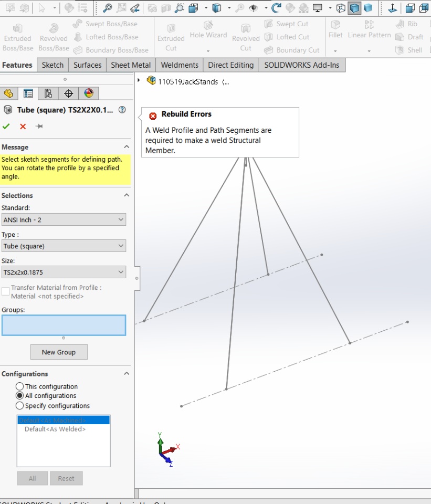Toggle Transfer Material from Profile checkbox

(5, 291)
